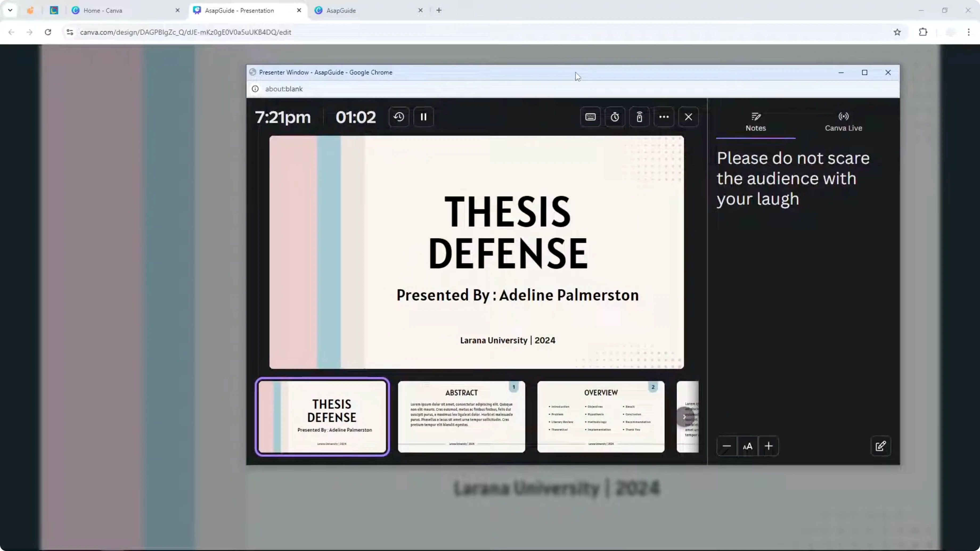Select the Abstract slide thumbnail
The width and height of the screenshot is (980, 551).
coord(462,417)
